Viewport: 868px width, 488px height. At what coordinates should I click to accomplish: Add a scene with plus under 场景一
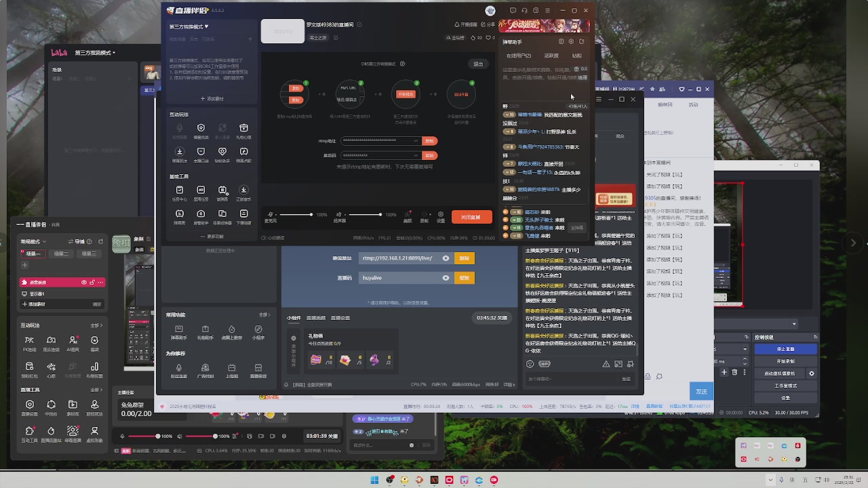tap(25, 265)
